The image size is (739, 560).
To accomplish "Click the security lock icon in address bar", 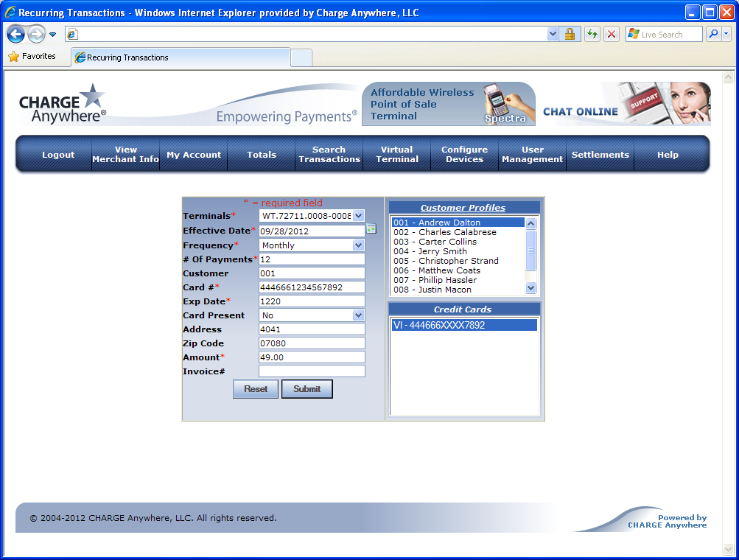I will click(570, 34).
